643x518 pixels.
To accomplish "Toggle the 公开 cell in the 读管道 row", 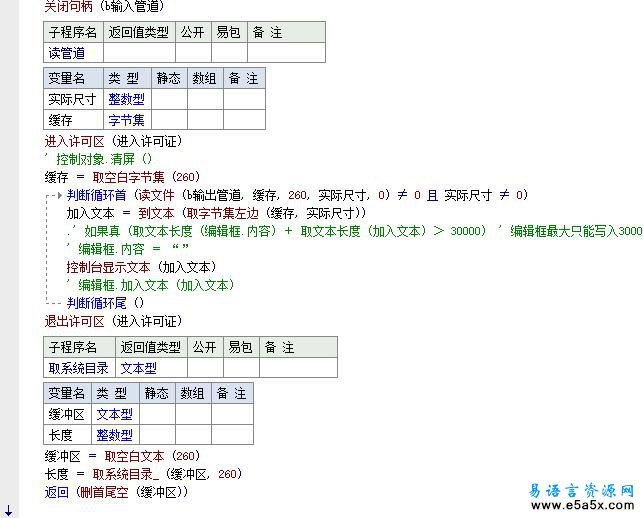I will [x=193, y=53].
